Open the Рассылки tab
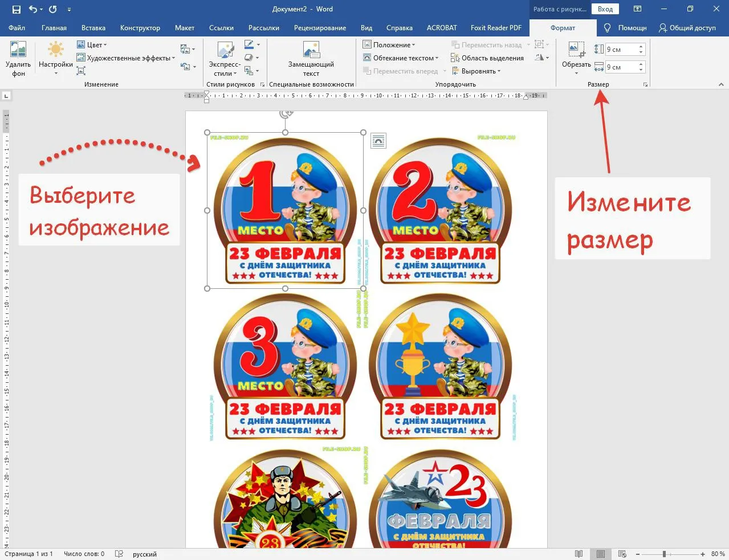 [x=264, y=28]
